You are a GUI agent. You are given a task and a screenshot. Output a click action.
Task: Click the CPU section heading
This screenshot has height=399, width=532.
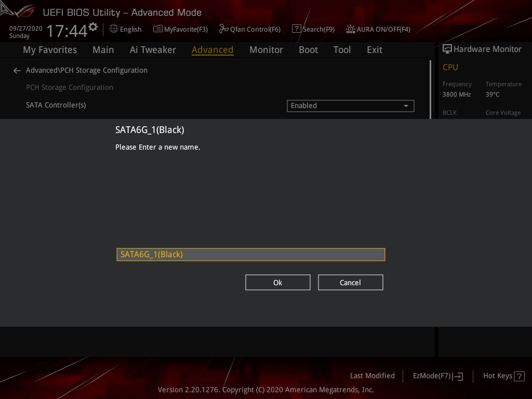click(x=450, y=67)
